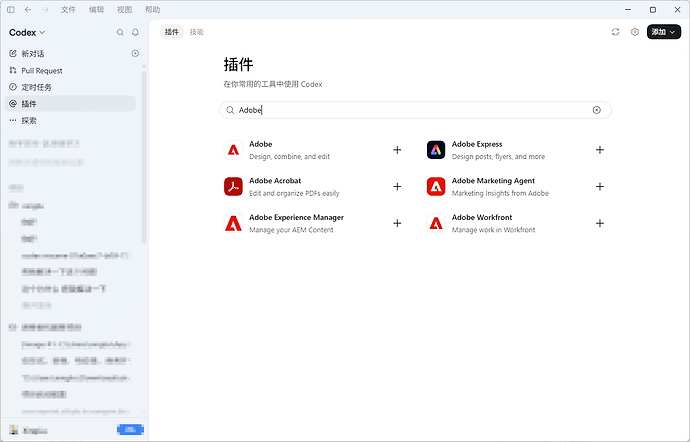
Task: Click 'Edit and organize PDFs easily' description
Action: [294, 193]
